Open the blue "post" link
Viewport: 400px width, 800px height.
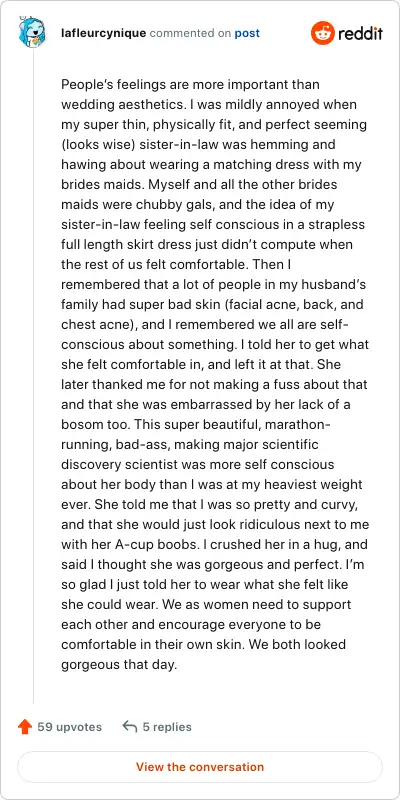pos(247,34)
